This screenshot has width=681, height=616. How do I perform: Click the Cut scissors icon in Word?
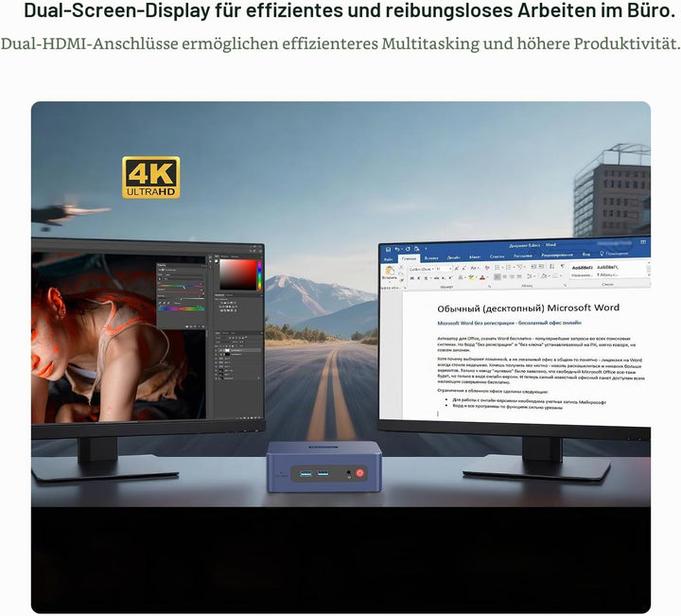401,267
